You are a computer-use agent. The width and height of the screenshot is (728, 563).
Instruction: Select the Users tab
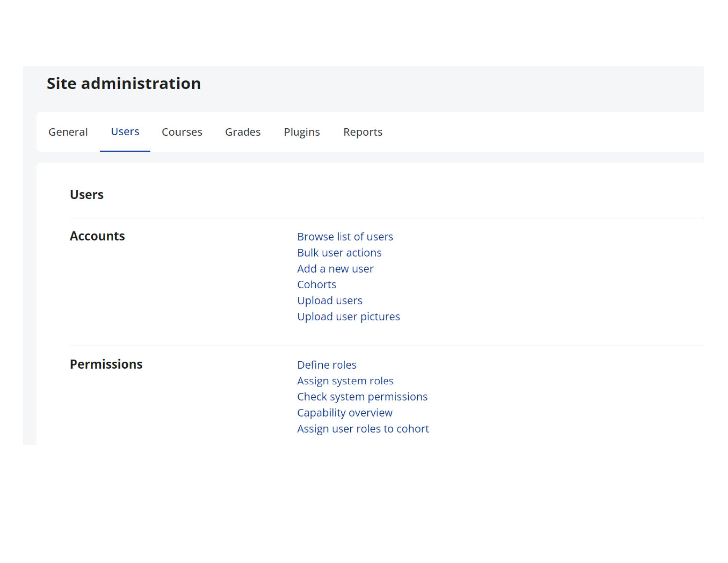125,132
